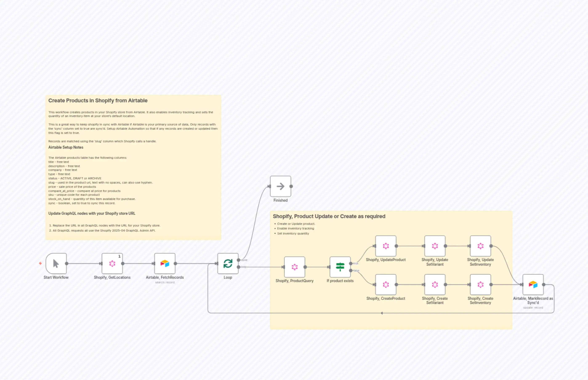Select the 'If product exists' branch node
Viewport: 588px width, 380px height.
340,267
